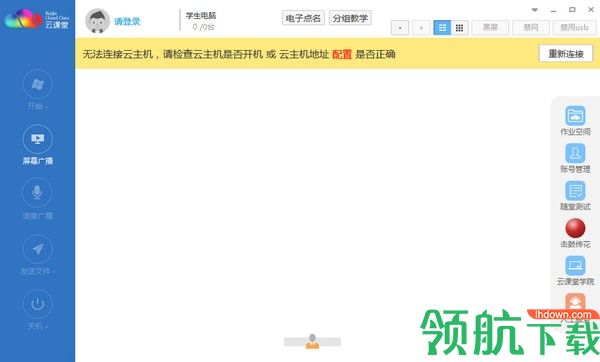Click the teacher podium icon at bottom
The width and height of the screenshot is (600, 362).
click(x=312, y=341)
